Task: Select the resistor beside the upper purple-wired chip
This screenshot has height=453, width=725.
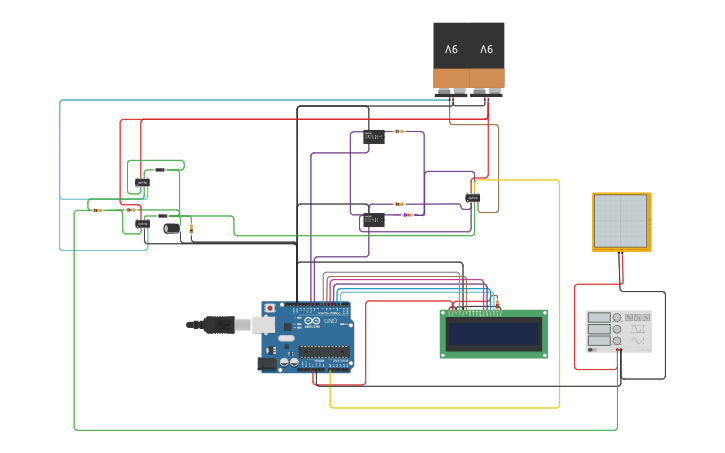Action: (399, 131)
